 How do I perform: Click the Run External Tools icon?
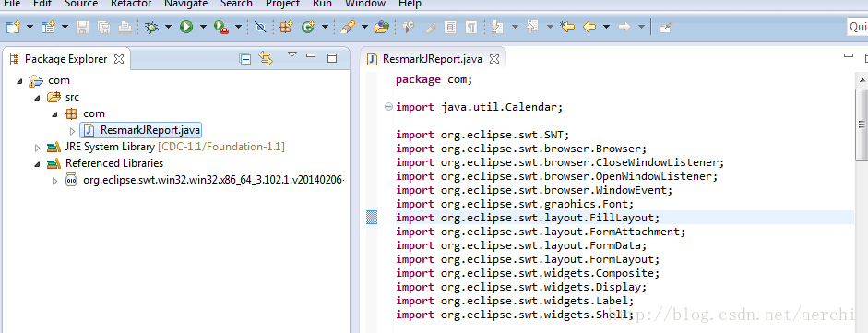click(x=221, y=27)
